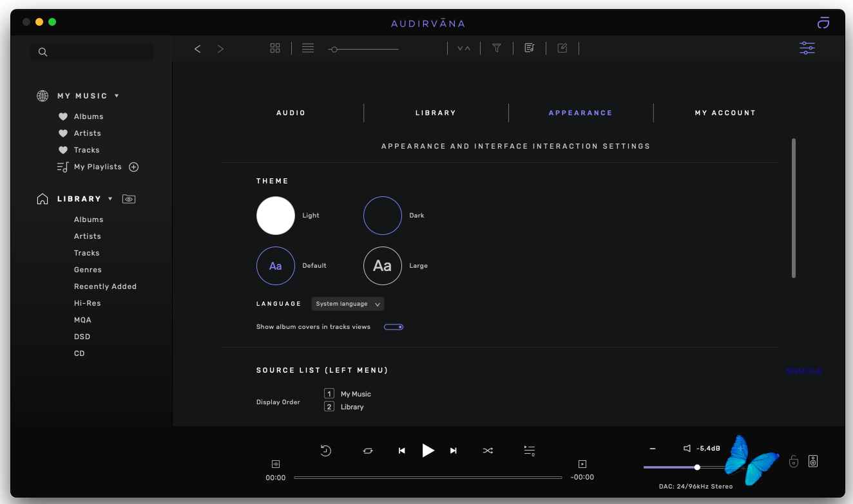Go forward with the right arrow
Viewport: 853px width, 504px height.
220,49
